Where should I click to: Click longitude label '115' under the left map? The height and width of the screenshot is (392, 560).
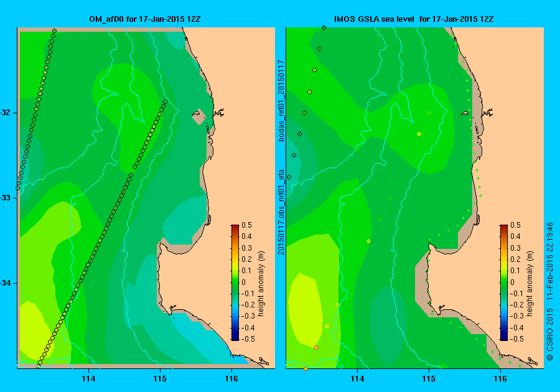pyautogui.click(x=160, y=379)
